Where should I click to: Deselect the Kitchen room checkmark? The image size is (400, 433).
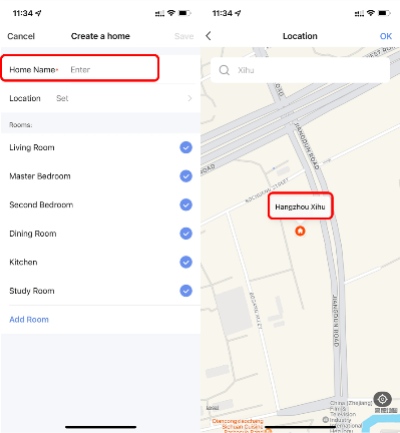pyautogui.click(x=186, y=262)
